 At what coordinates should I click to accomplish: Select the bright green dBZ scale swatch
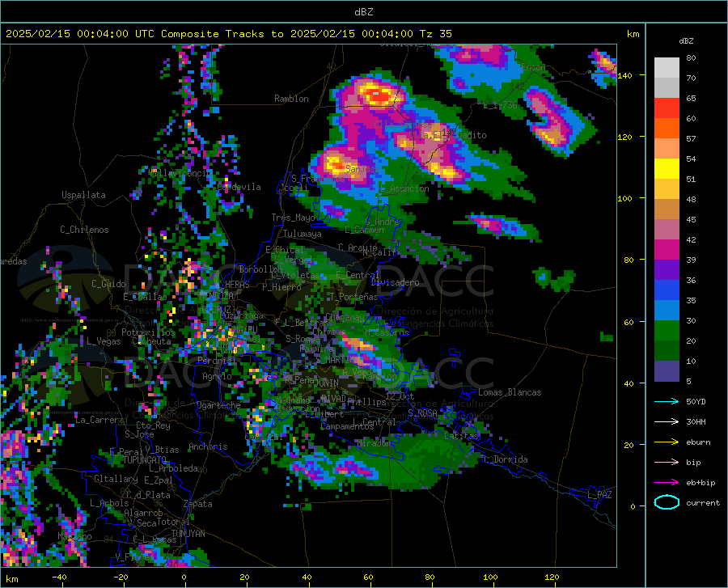tap(667, 331)
